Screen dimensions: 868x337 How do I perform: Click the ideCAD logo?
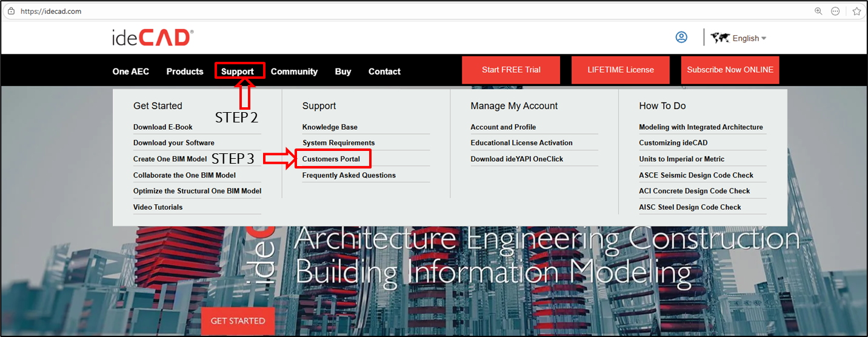coord(153,38)
